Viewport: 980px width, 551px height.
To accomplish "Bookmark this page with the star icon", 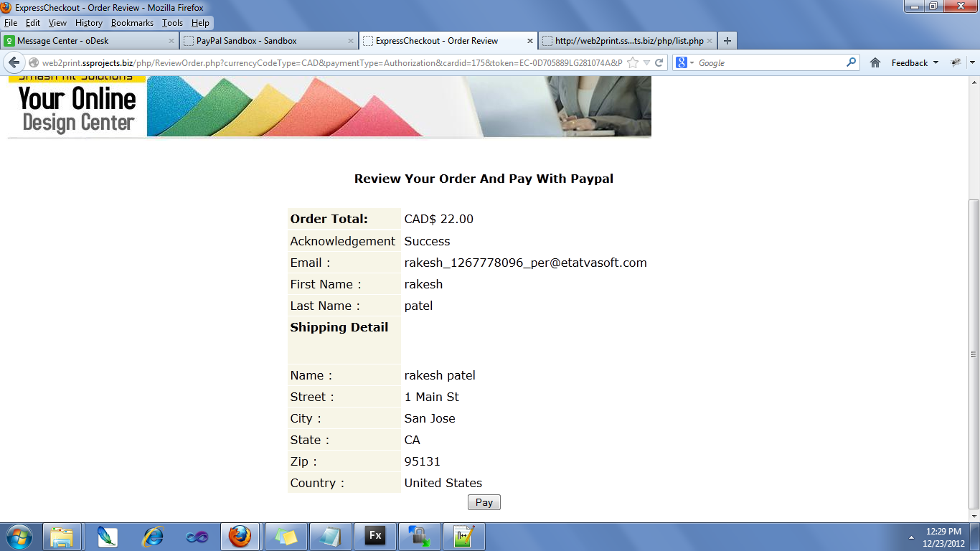I will coord(632,62).
